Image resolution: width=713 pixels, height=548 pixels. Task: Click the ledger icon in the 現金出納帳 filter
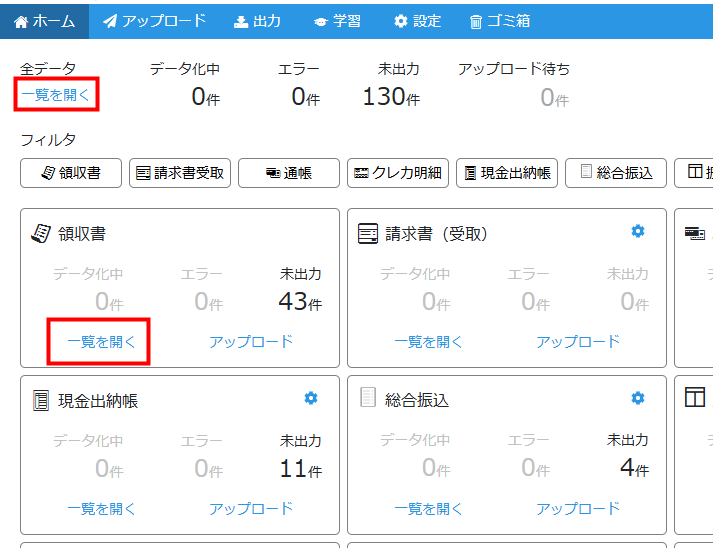point(470,173)
